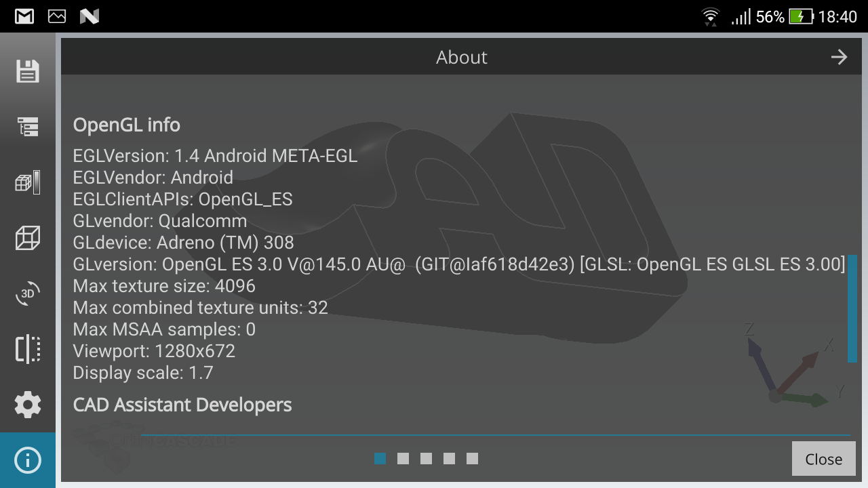Open the fifth page indicator dot

473,459
